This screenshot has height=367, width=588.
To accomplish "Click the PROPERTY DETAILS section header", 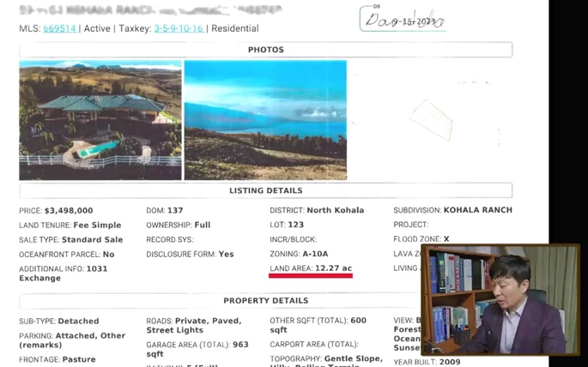I will (265, 301).
